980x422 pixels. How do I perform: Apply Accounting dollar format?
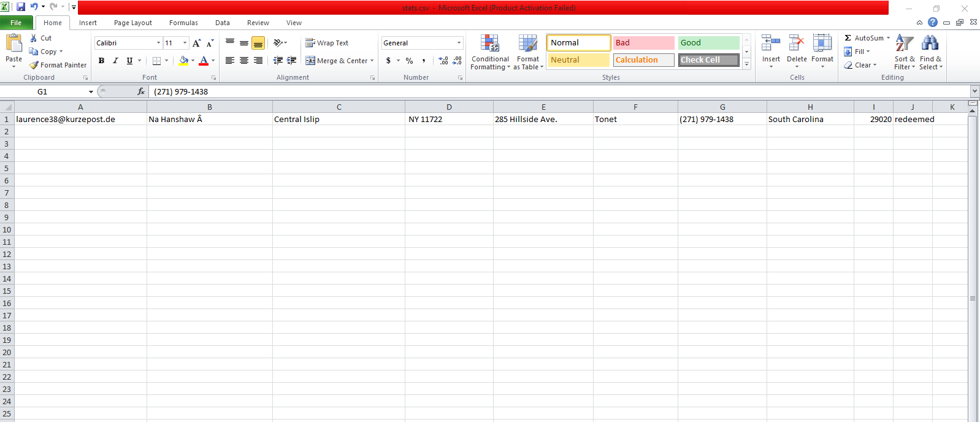tap(388, 61)
